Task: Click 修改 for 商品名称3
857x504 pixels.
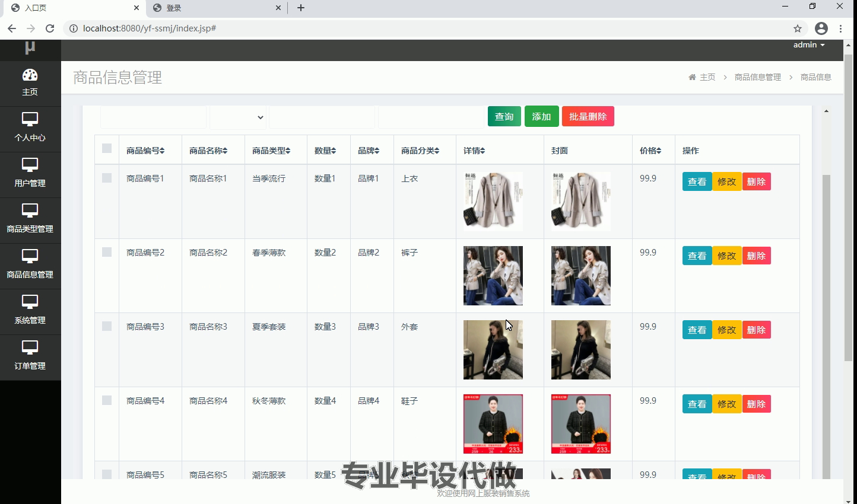Action: click(727, 330)
